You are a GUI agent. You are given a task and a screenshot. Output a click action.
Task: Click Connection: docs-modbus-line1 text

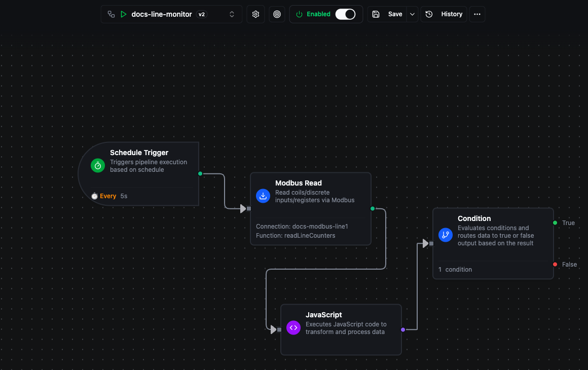(302, 227)
